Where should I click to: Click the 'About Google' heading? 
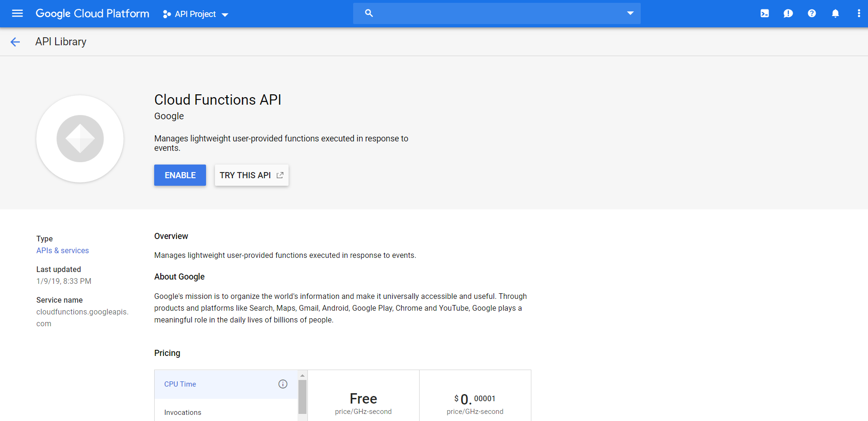(x=180, y=277)
